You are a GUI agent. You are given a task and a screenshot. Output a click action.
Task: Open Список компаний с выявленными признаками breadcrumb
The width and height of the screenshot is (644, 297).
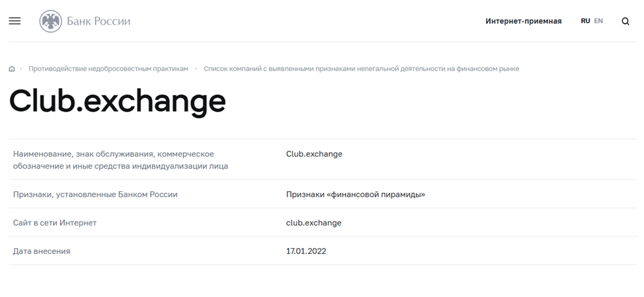[362, 69]
